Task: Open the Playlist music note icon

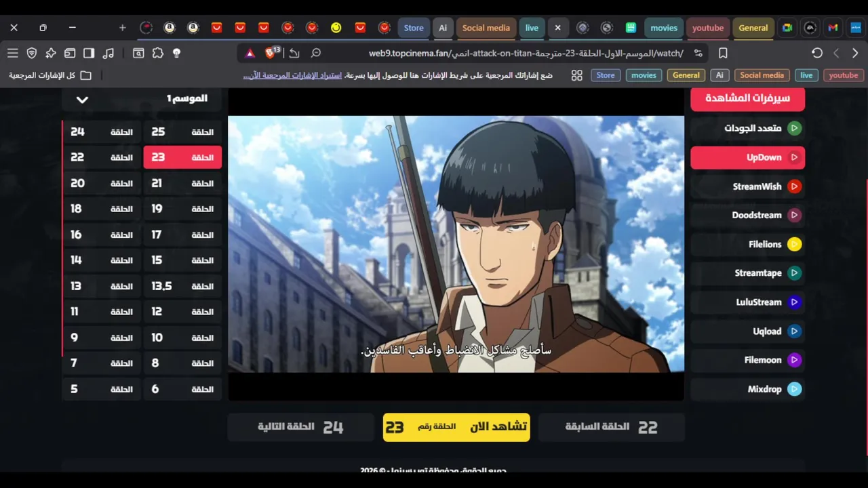Action: tap(108, 53)
